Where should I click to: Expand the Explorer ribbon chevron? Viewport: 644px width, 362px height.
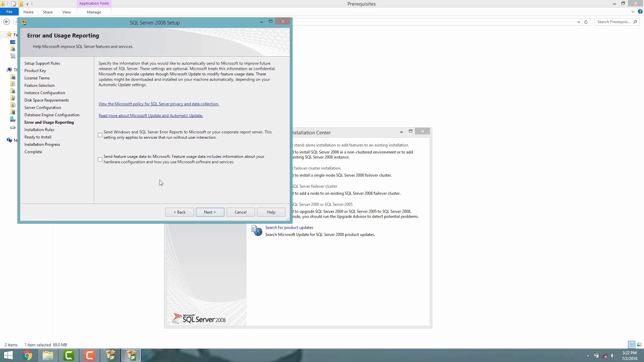coord(633,12)
